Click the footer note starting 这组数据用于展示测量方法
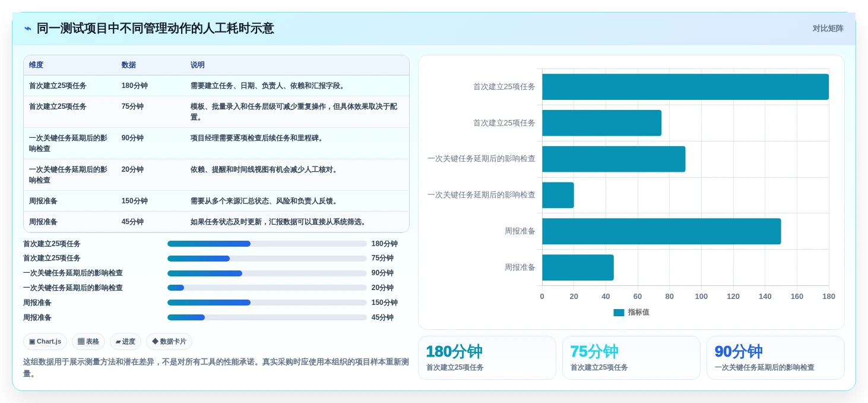 (x=216, y=367)
